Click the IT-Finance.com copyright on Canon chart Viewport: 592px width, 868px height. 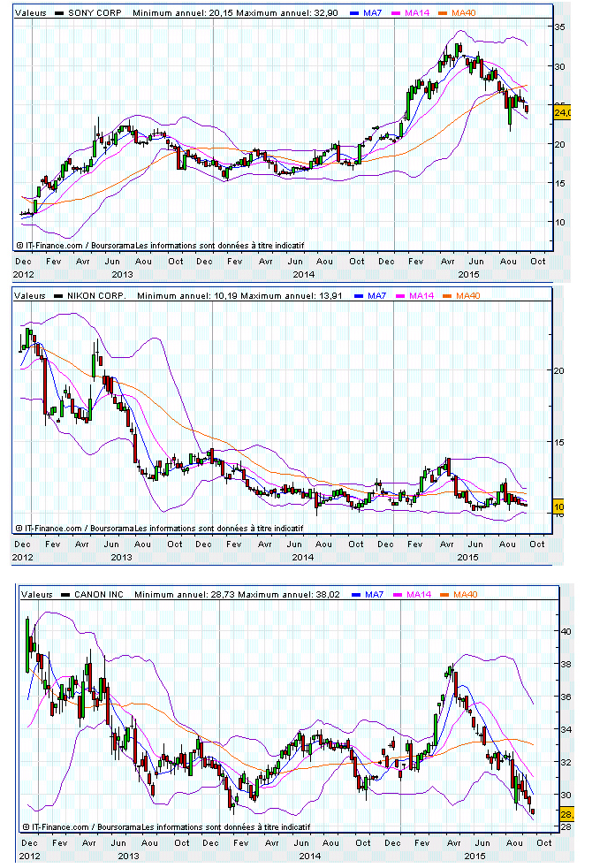(166, 827)
